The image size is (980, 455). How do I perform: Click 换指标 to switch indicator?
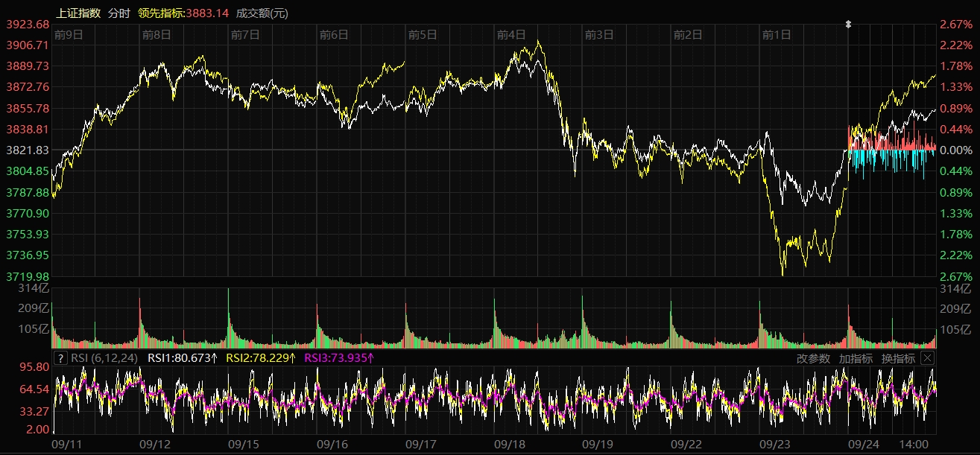[x=898, y=358]
